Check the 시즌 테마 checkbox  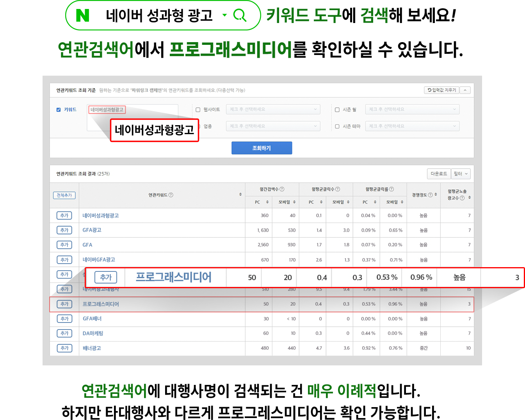tap(337, 126)
